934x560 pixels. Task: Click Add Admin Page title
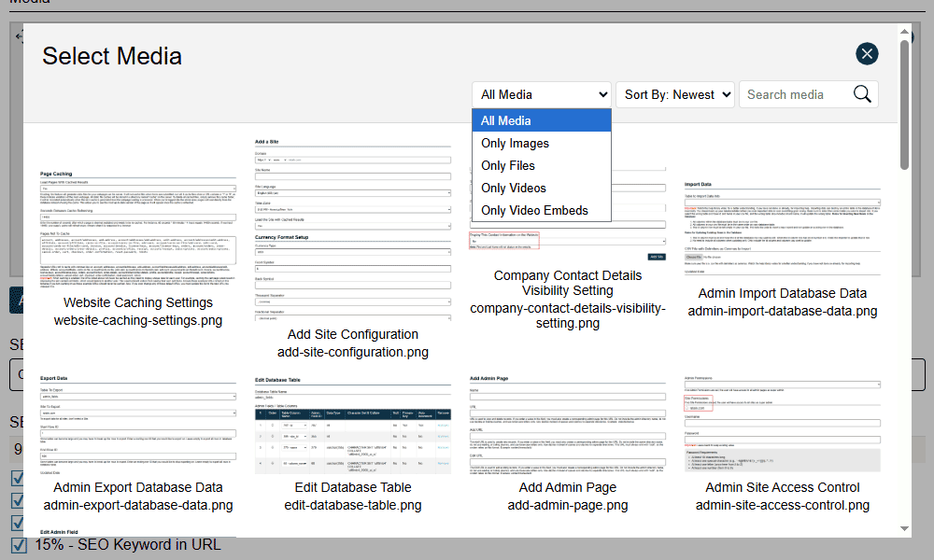pos(568,487)
